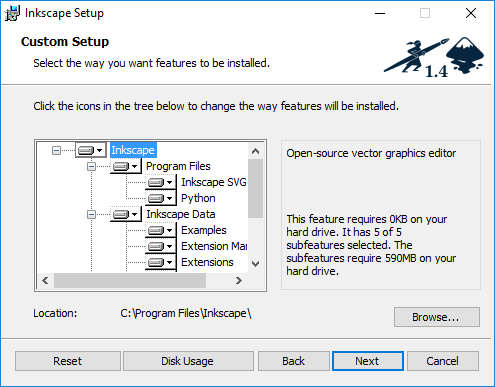
Task: Collapse the Inkscape Data tree node
Action: 91,215
